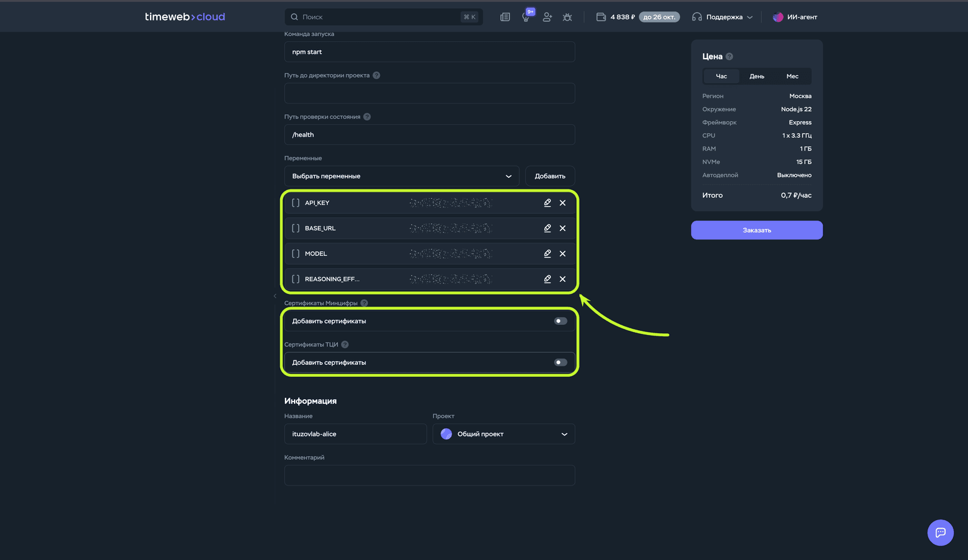Show help for health check path

click(367, 117)
